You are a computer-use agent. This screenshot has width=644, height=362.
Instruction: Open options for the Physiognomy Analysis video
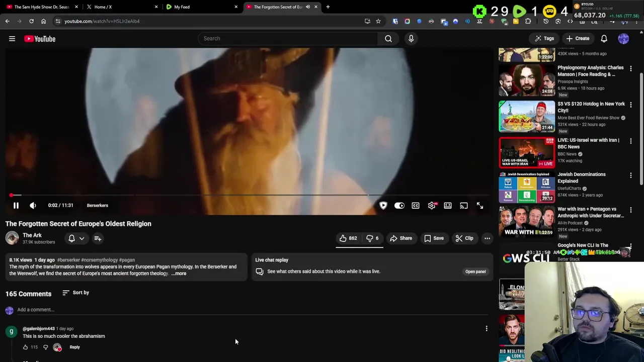631,69
